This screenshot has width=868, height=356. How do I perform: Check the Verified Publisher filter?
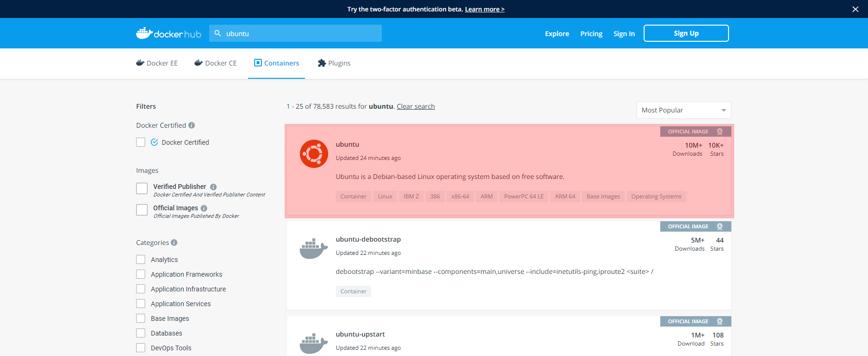(x=142, y=188)
